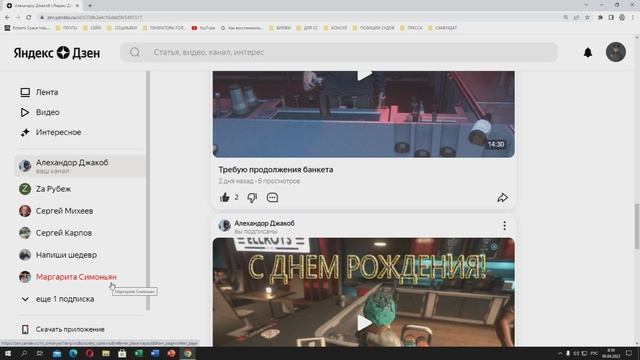Open Opera browser from taskbar

click(x=89, y=353)
